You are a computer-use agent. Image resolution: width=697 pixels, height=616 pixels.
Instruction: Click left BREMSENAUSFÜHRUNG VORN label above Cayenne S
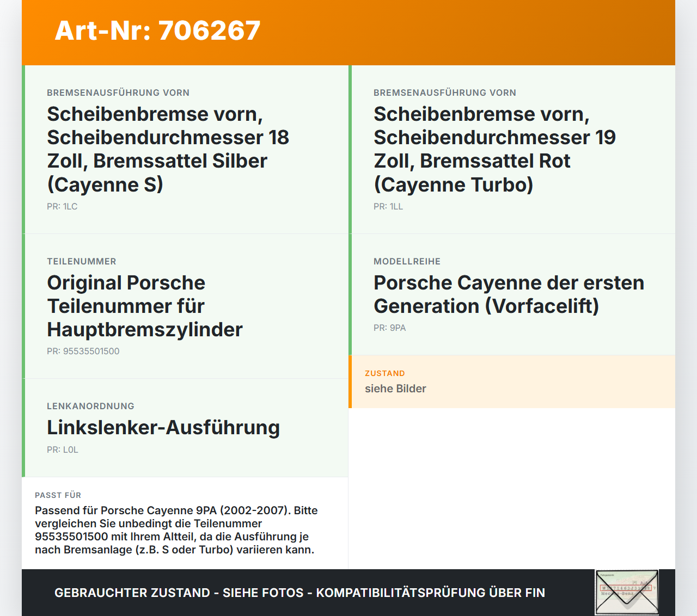(x=118, y=93)
